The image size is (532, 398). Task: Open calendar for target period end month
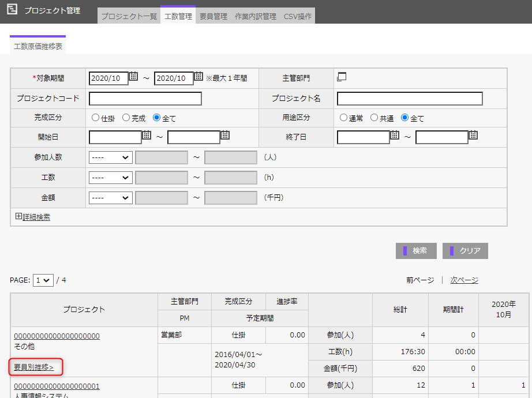pos(198,77)
